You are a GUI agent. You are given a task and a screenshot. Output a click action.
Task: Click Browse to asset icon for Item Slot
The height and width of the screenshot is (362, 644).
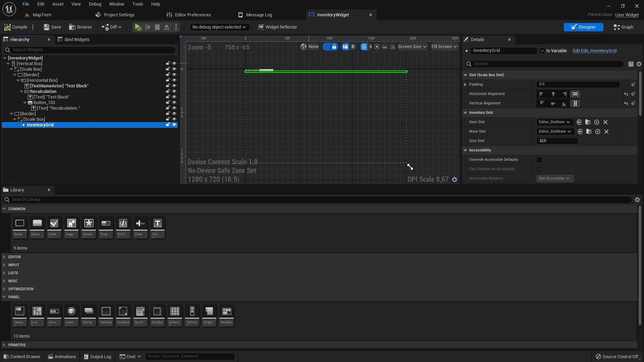[588, 122]
